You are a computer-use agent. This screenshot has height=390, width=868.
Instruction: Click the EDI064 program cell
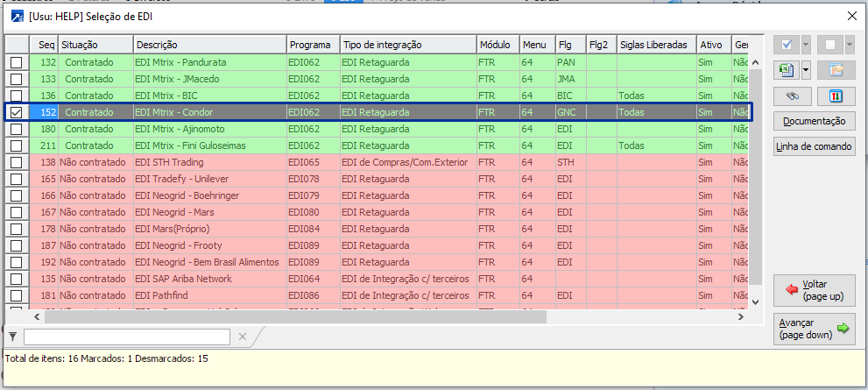[314, 279]
